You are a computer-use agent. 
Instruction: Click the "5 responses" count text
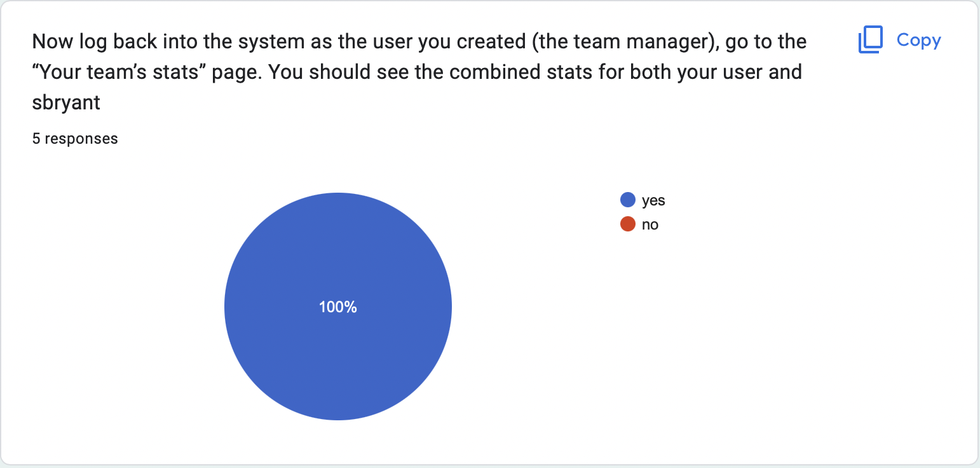75,139
